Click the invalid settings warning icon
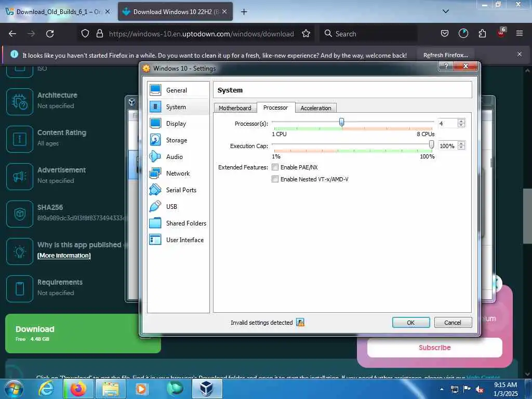 coord(300,322)
